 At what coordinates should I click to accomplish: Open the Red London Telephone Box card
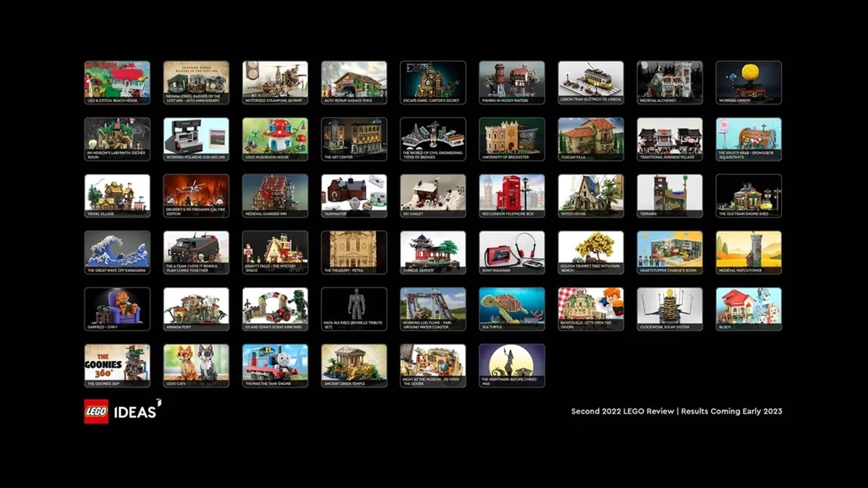coord(512,196)
